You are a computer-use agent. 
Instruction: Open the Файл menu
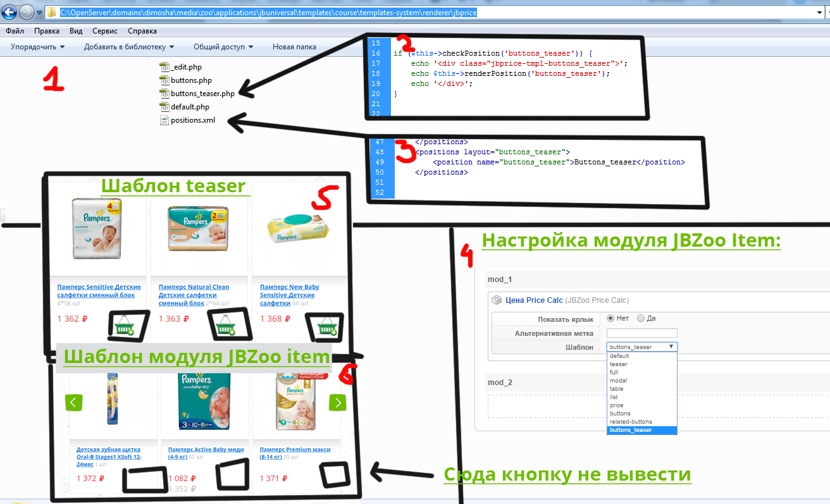(15, 30)
